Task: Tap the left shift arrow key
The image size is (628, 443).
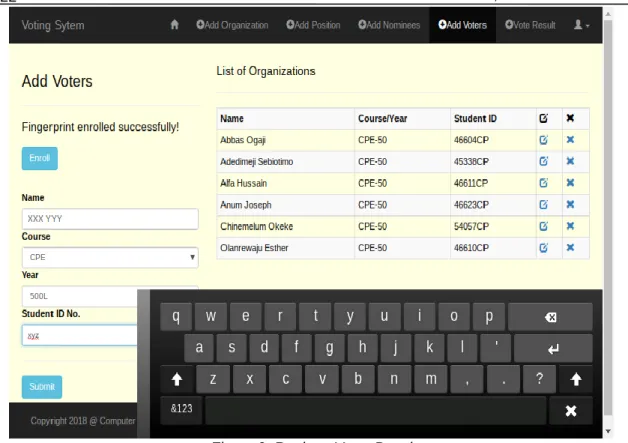Action: click(x=177, y=379)
